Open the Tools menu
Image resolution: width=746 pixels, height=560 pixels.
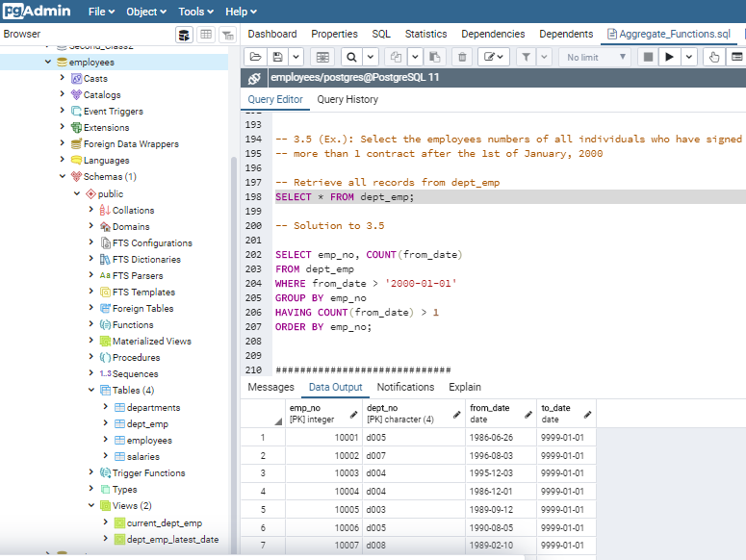click(x=196, y=12)
